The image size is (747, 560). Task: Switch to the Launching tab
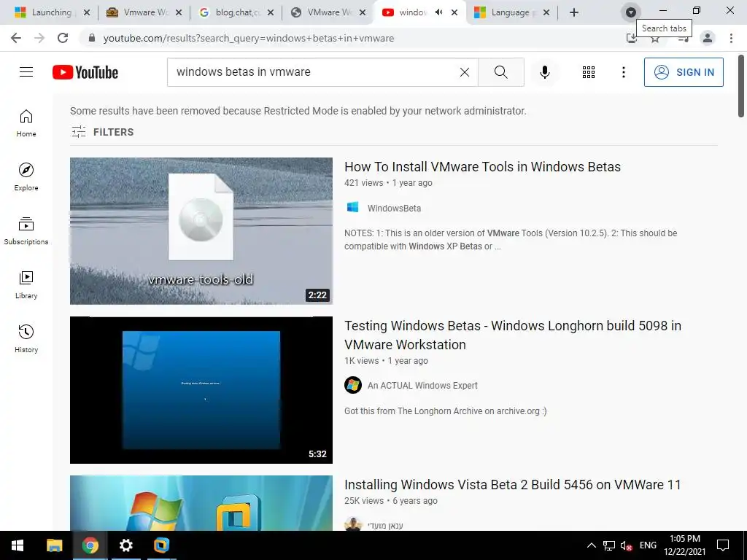tap(44, 12)
